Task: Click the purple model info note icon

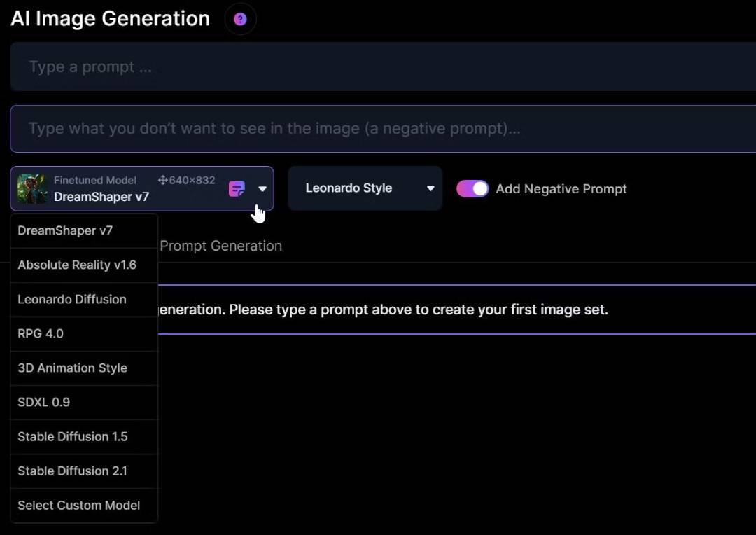Action: click(x=237, y=189)
